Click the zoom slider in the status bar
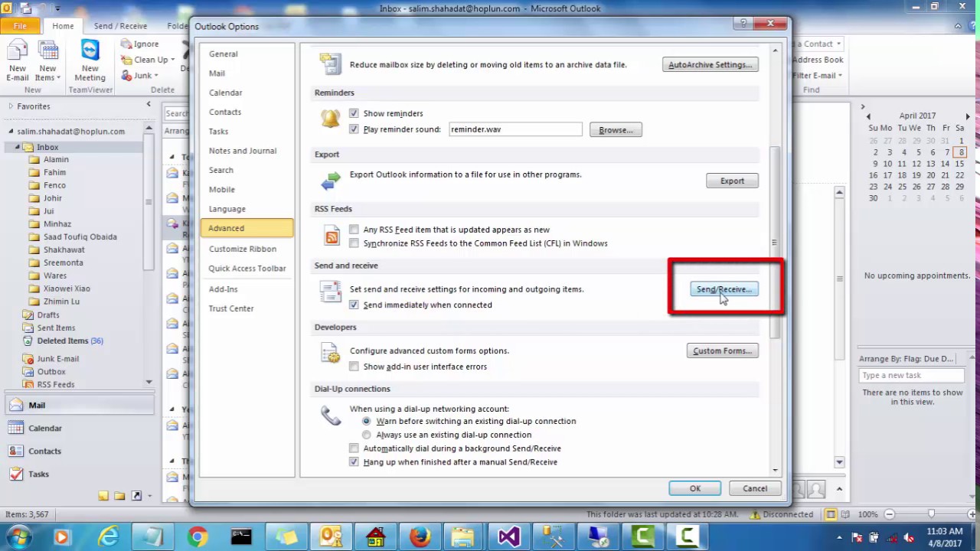This screenshot has height=551, width=980. coord(931,514)
